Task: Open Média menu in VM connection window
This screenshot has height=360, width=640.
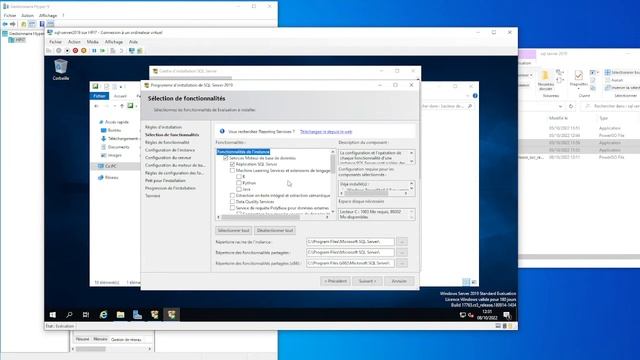Action: (x=93, y=42)
